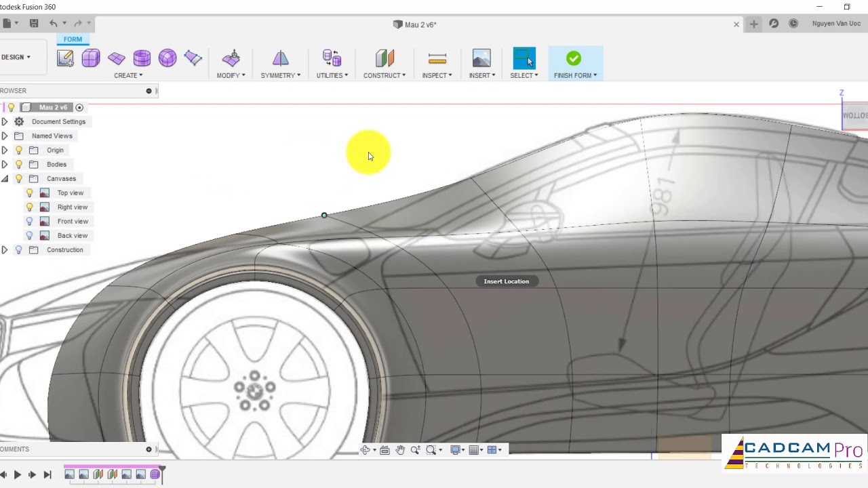Click the Inspect measure ruler icon
Image resolution: width=868 pixels, height=488 pixels.
(x=437, y=58)
